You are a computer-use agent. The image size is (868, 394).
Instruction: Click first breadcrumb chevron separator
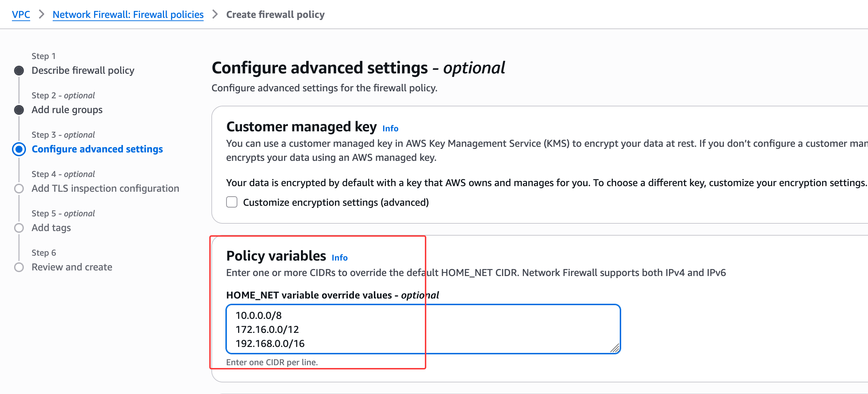point(41,14)
